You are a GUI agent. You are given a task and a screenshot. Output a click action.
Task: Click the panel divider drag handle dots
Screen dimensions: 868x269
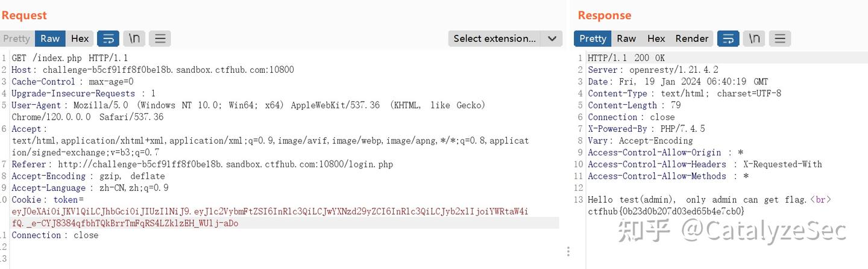tap(568, 251)
